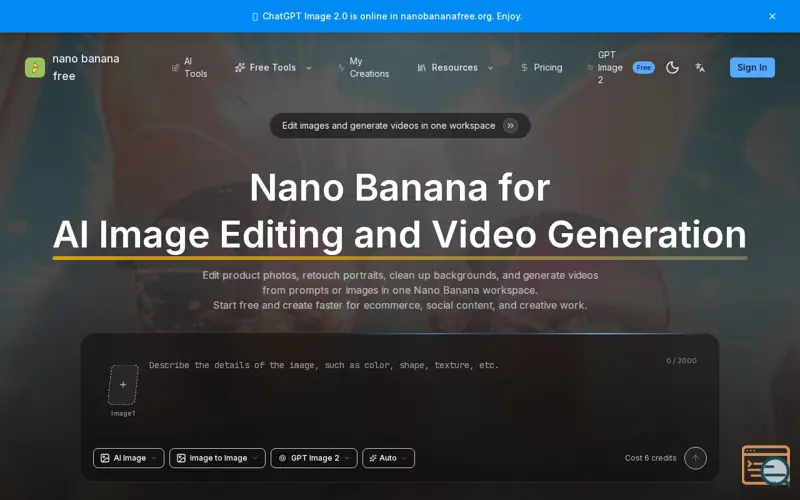Click the Sign In button
This screenshot has width=800, height=500.
752,67
